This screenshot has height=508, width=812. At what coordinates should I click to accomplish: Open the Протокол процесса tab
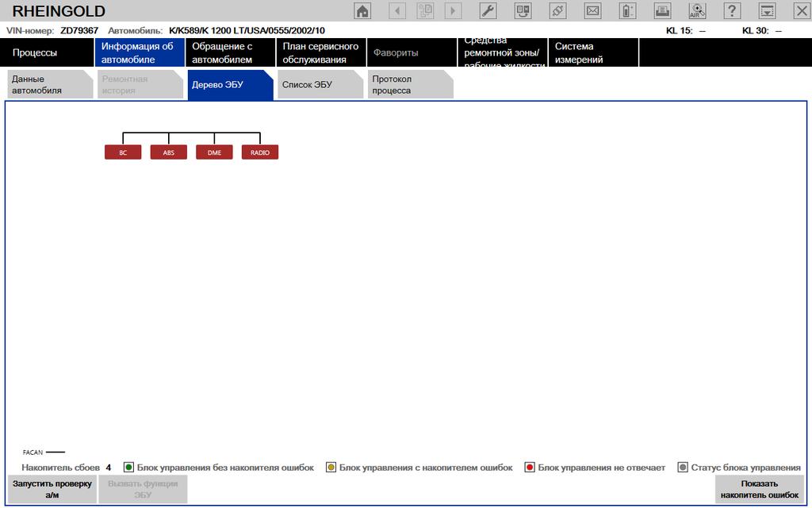pos(403,85)
